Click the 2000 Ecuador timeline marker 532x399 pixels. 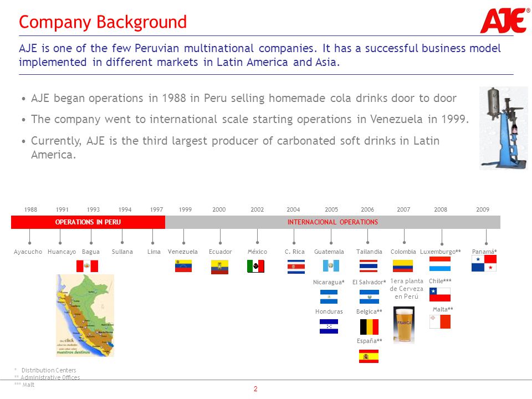(x=220, y=243)
